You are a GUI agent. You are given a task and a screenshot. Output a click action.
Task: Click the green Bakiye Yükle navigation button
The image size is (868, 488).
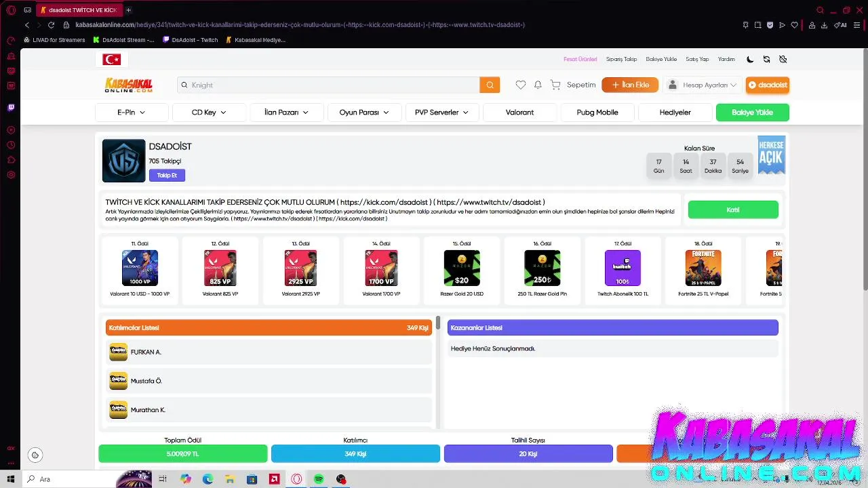point(752,113)
